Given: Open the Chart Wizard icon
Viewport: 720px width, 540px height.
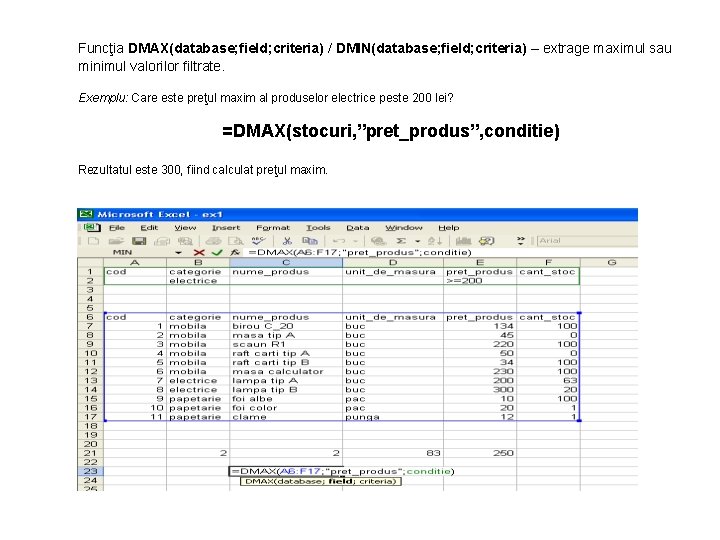Looking at the screenshot, I should (x=463, y=241).
